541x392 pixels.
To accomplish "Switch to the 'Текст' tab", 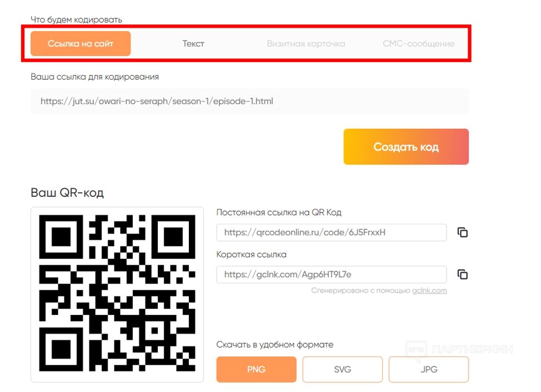I will (x=193, y=44).
